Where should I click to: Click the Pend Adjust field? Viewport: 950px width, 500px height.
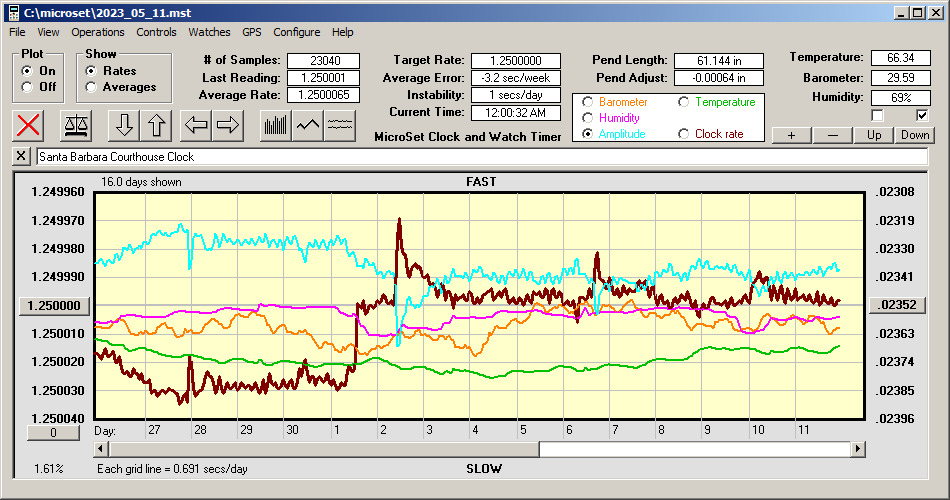[x=719, y=78]
